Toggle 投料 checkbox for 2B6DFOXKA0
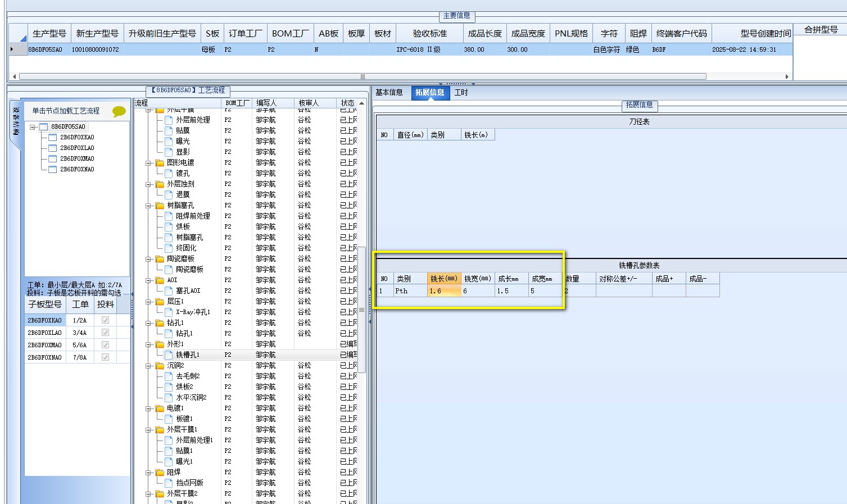The width and height of the screenshot is (847, 504). [105, 320]
